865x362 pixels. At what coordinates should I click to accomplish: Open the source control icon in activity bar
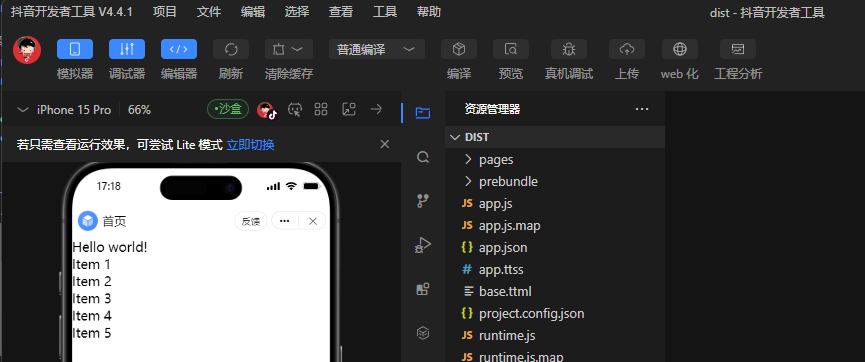coord(423,201)
